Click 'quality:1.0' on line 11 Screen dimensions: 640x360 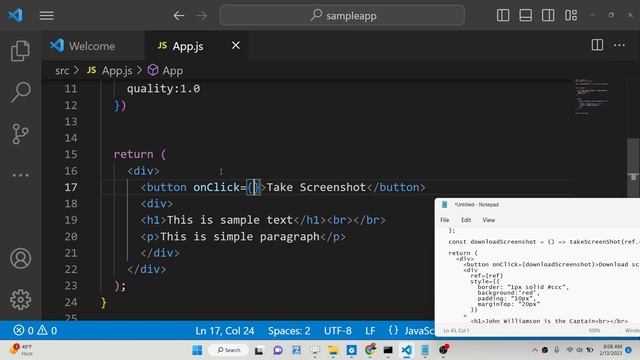pyautogui.click(x=163, y=89)
